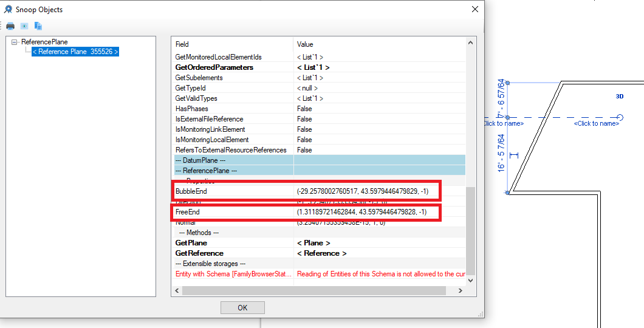644x328 pixels.
Task: Click the DatumPlane section header row
Action: click(319, 160)
